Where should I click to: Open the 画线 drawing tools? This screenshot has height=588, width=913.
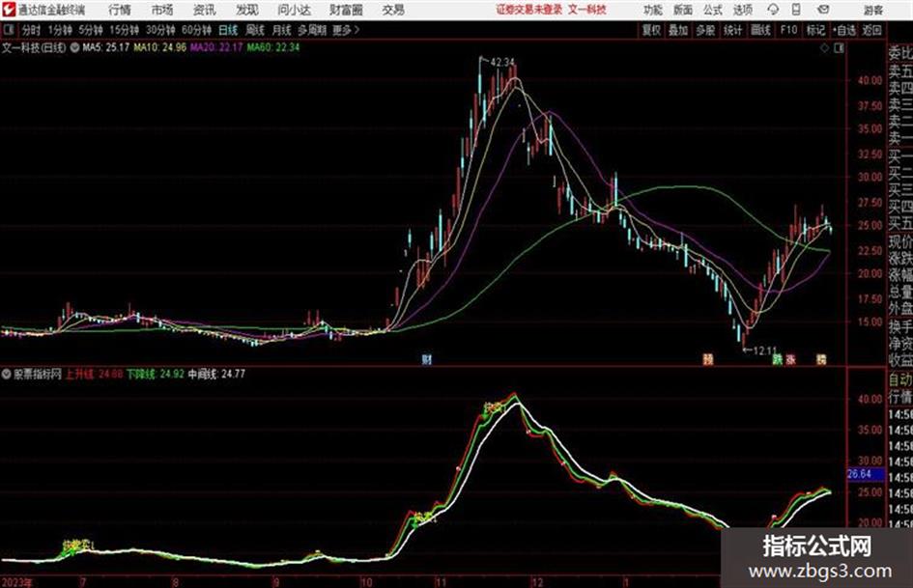pyautogui.click(x=760, y=30)
